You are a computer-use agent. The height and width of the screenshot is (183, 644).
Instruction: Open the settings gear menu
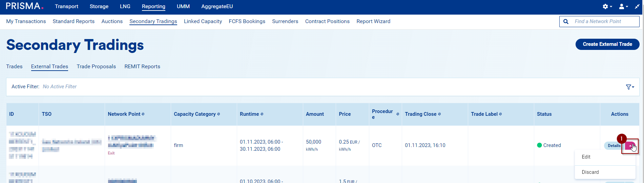pyautogui.click(x=607, y=6)
